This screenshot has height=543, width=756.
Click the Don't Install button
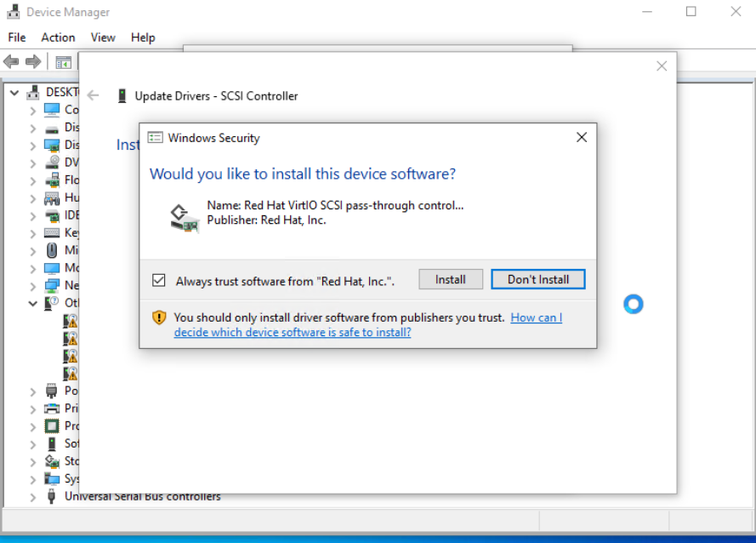[538, 279]
